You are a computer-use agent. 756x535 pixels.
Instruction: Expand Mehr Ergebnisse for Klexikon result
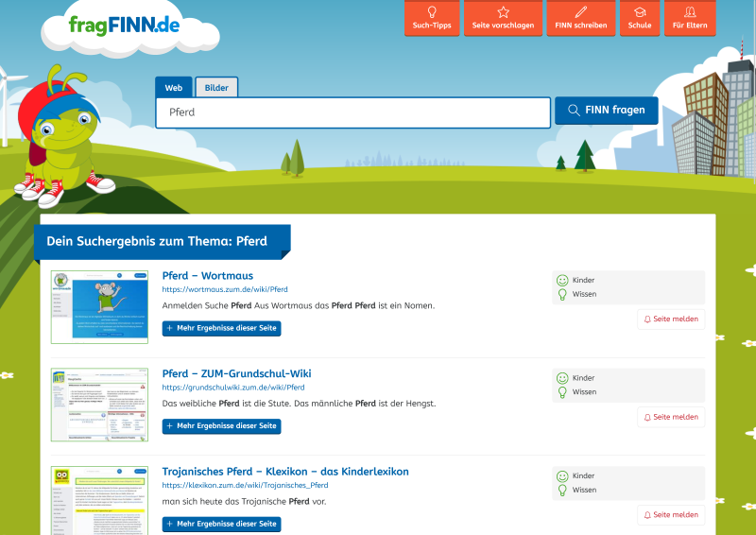pyautogui.click(x=222, y=525)
